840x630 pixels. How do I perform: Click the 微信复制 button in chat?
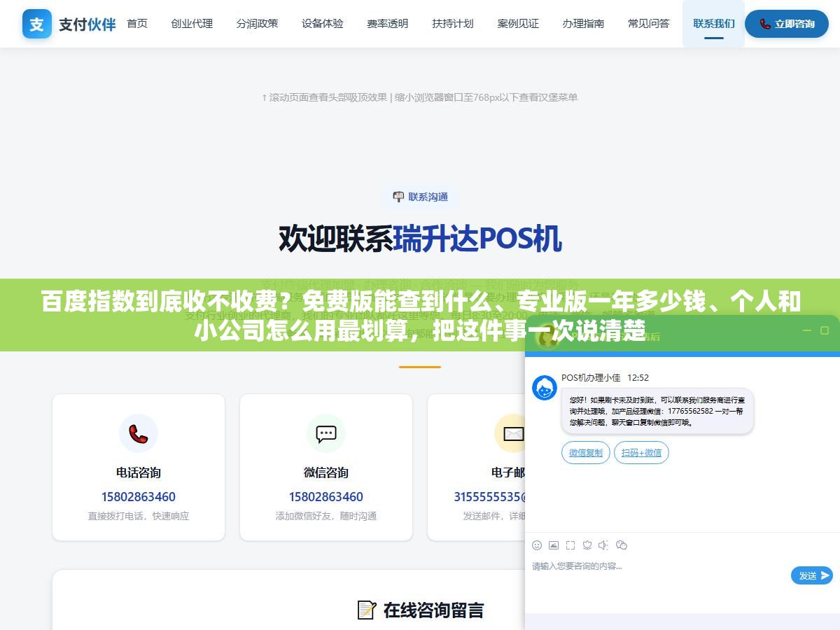pos(586,453)
